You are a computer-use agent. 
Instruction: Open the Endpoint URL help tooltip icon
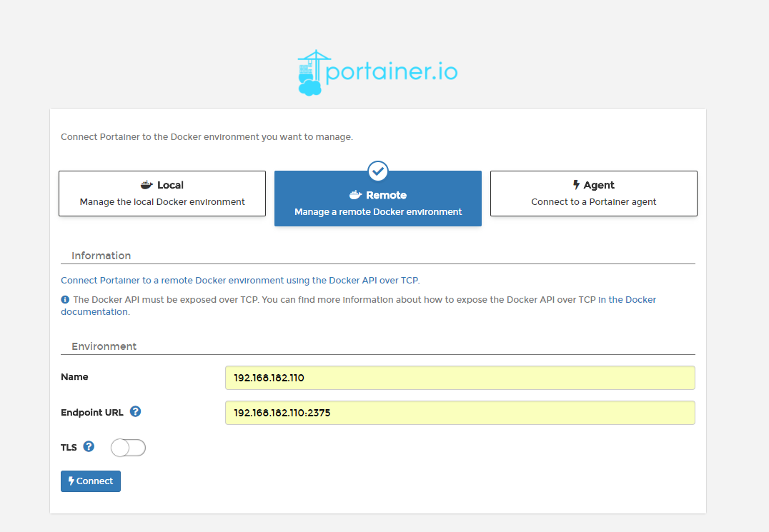click(135, 412)
